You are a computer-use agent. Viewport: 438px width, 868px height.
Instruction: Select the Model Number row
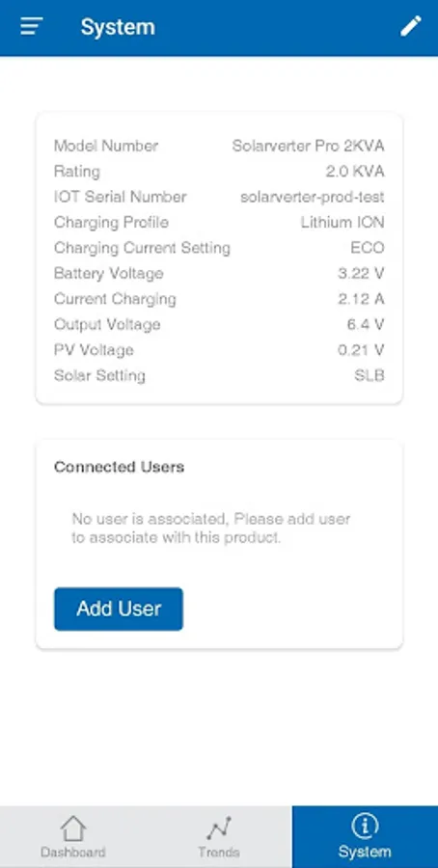(219, 147)
